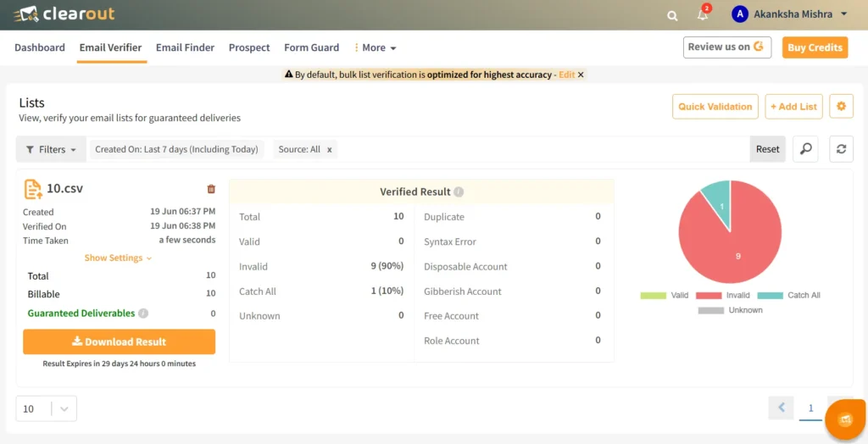Click search lists magnifier button
868x444 pixels.
[805, 149]
